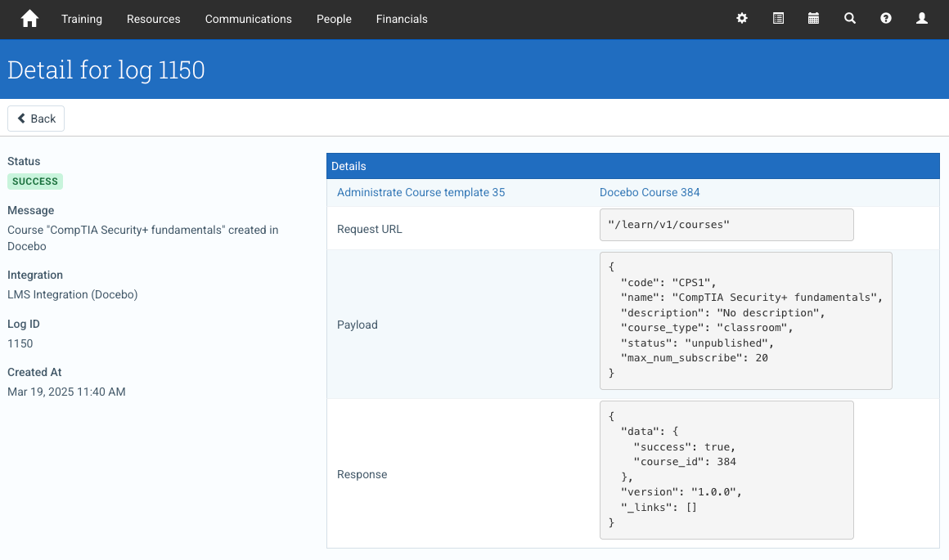Click the search magnifier icon
Viewport: 949px width, 560px height.
pos(850,19)
